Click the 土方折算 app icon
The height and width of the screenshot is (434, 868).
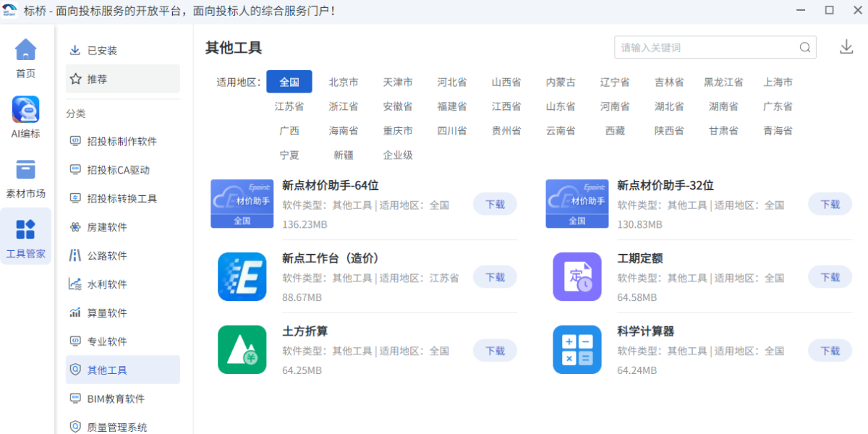[242, 350]
